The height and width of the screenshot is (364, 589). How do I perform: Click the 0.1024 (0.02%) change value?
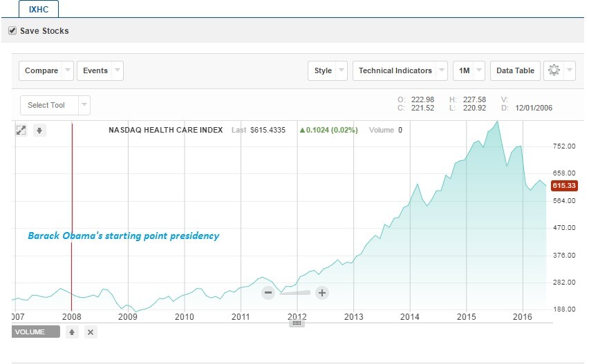click(x=328, y=130)
